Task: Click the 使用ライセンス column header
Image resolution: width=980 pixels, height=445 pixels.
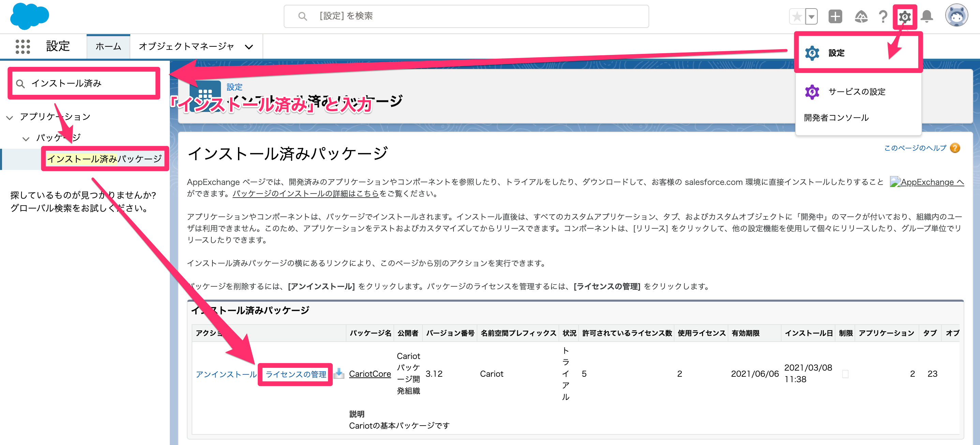Action: tap(701, 333)
